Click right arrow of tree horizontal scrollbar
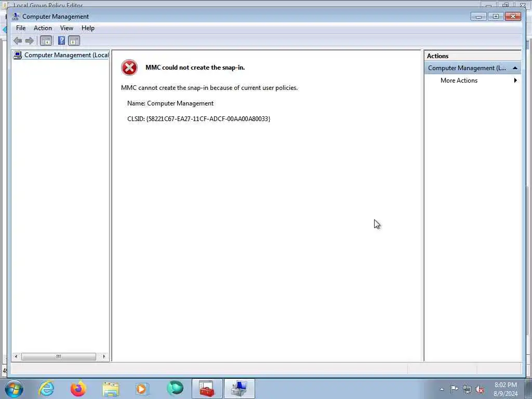The width and height of the screenshot is (532, 399). coord(104,356)
